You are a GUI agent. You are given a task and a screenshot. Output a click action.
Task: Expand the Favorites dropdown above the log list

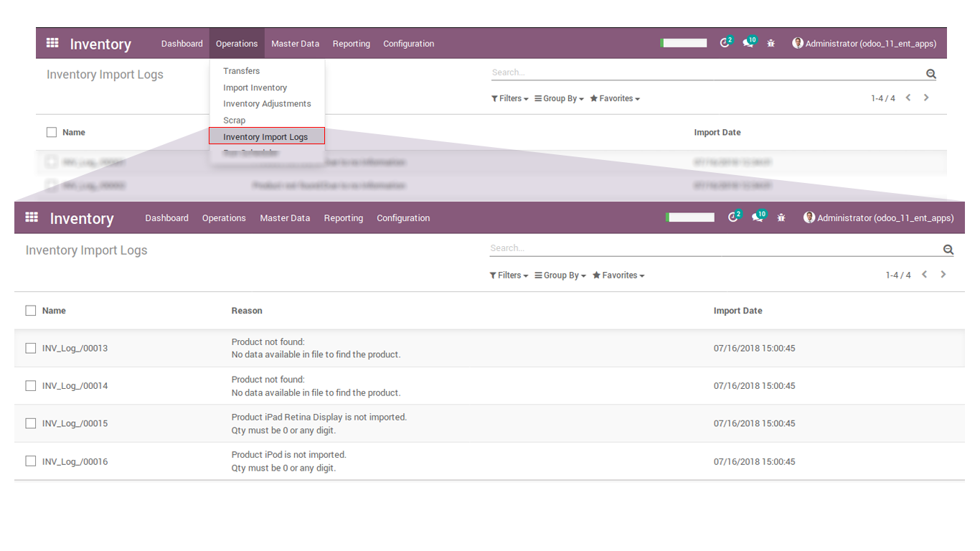click(x=618, y=275)
